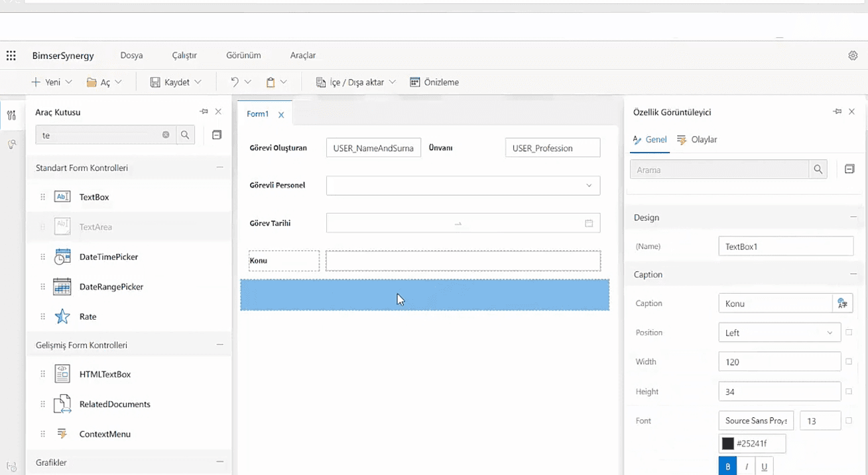Open the Görünüm menu
The width and height of the screenshot is (868, 475).
pyautogui.click(x=243, y=56)
